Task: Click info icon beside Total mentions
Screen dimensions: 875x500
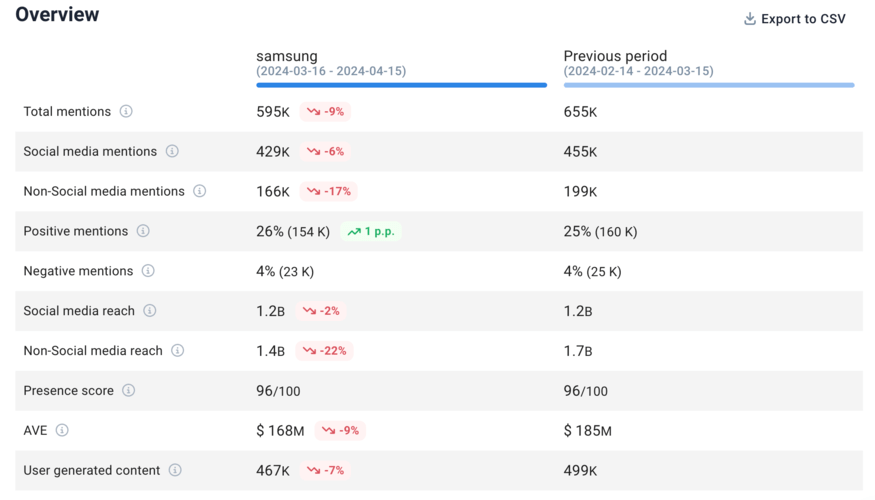Action: (x=126, y=111)
